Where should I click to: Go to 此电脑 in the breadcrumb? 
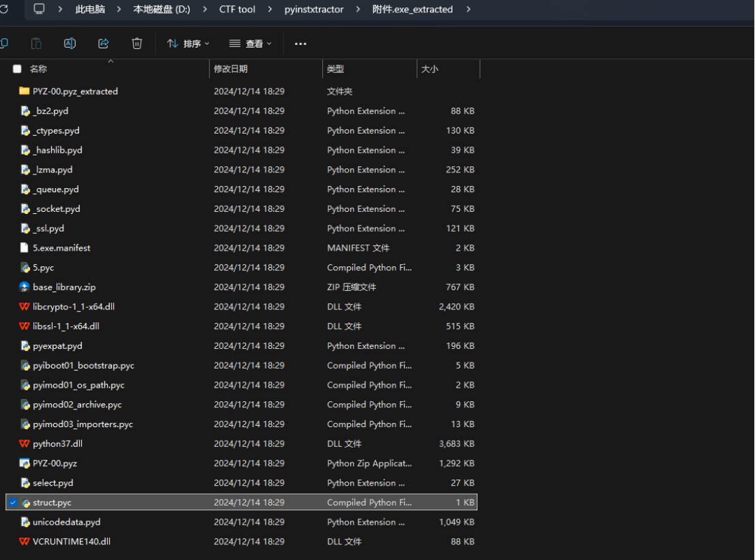(x=90, y=9)
